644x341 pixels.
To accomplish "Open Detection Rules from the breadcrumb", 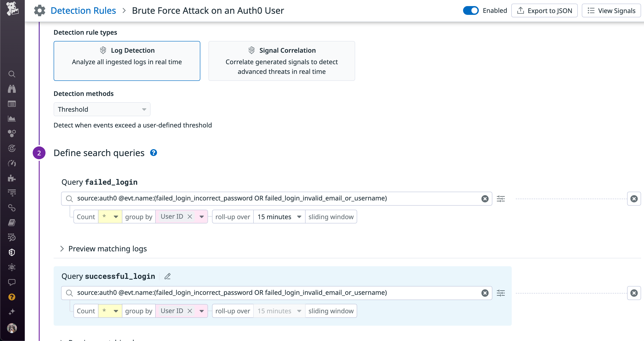I will pos(83,10).
